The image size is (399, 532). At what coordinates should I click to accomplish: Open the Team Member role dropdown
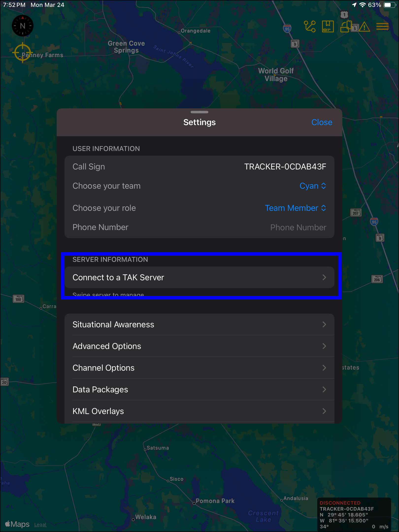[295, 208]
